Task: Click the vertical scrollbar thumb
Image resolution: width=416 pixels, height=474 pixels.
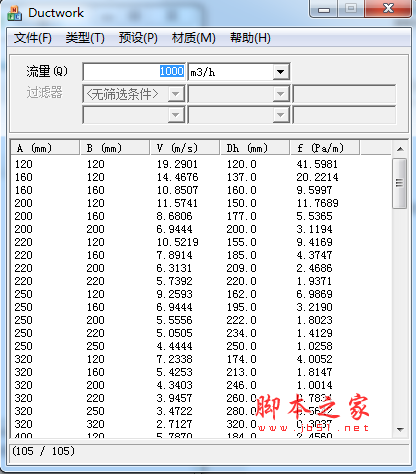Action: (400, 183)
